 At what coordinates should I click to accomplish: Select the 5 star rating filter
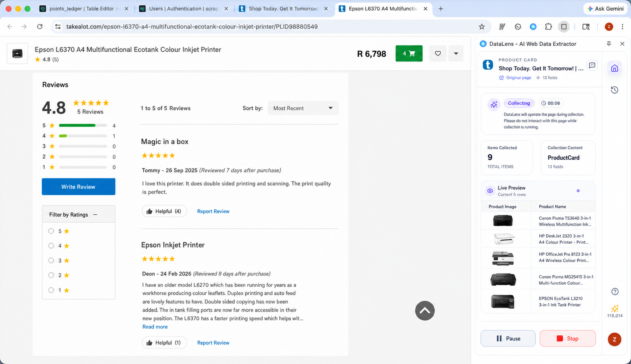click(51, 231)
